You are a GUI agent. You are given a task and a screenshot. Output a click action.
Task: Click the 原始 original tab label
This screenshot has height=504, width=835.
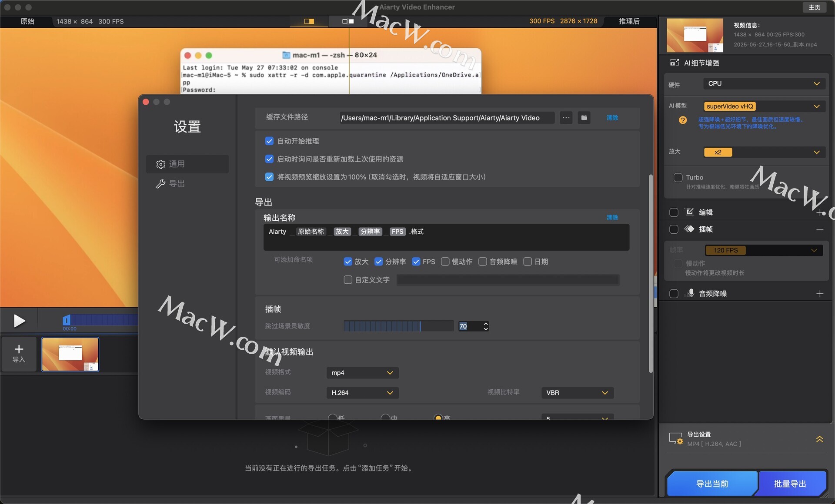coord(27,21)
